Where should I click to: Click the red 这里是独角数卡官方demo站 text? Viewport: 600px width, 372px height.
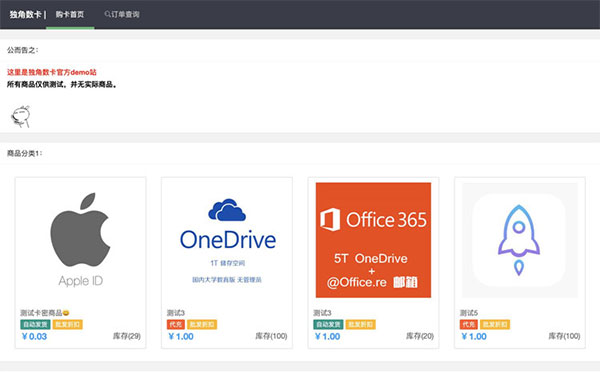click(52, 72)
